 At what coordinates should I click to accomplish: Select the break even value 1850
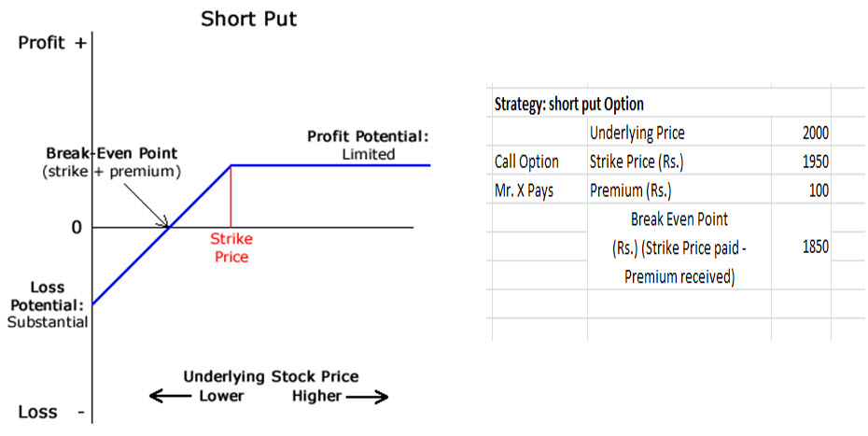pos(801,246)
